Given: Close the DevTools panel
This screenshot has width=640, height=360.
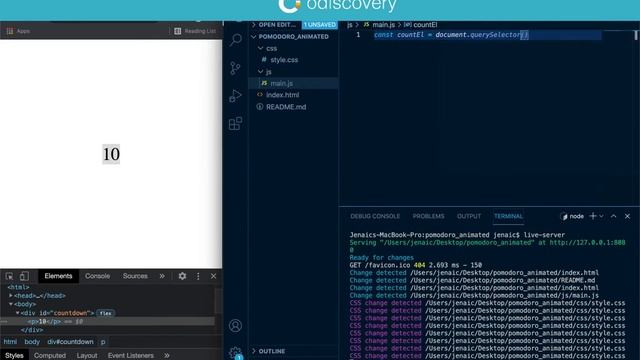Looking at the screenshot, I should pyautogui.click(x=213, y=276).
